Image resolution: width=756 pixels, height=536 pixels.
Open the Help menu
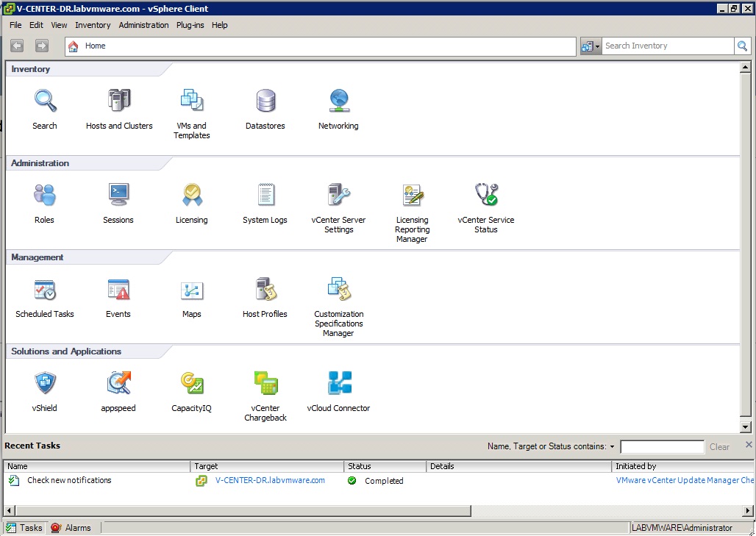click(x=219, y=25)
